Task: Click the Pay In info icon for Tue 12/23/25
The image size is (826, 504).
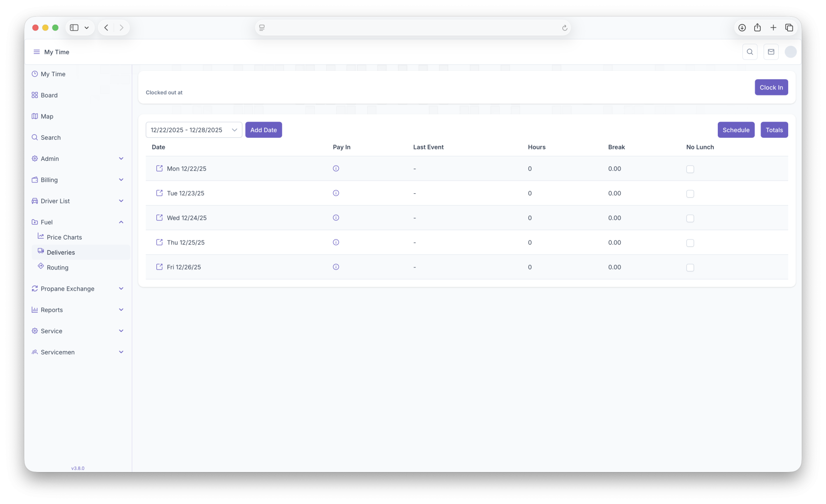Action: pyautogui.click(x=336, y=193)
